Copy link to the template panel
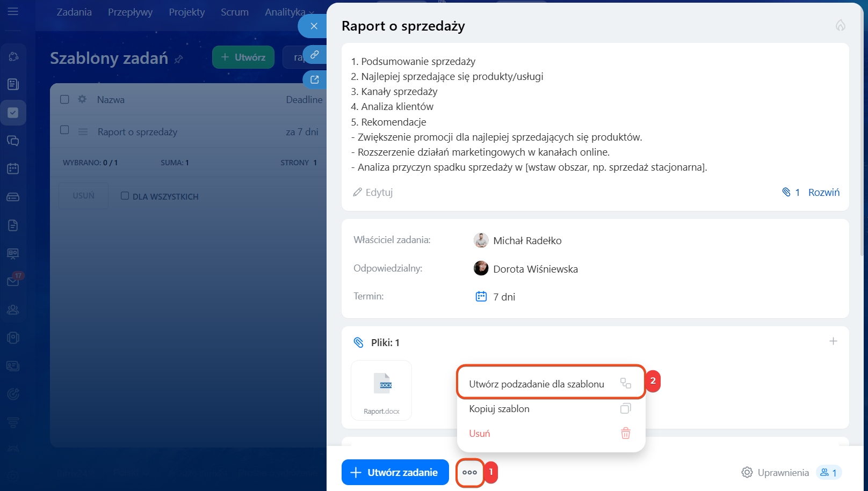The height and width of the screenshot is (491, 868). tap(315, 54)
